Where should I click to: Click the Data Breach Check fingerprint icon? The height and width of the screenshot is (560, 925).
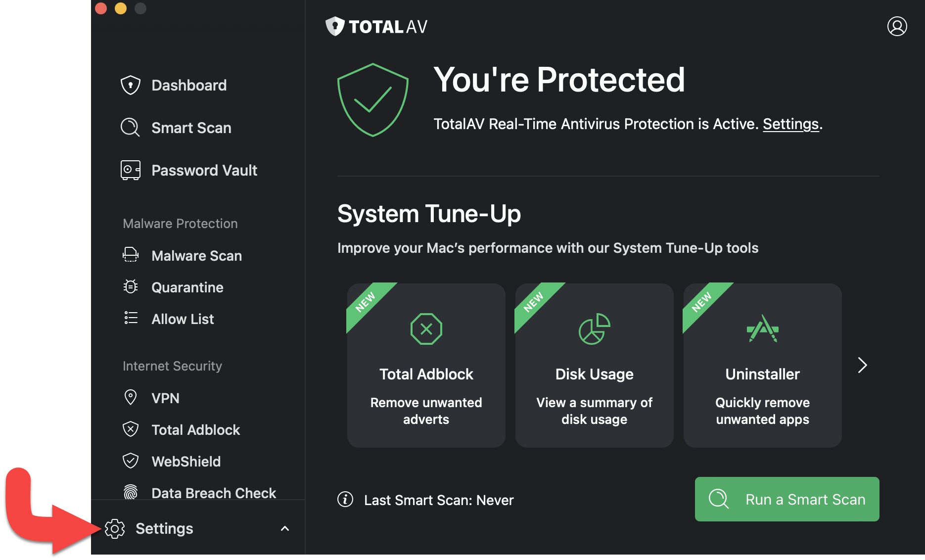131,492
